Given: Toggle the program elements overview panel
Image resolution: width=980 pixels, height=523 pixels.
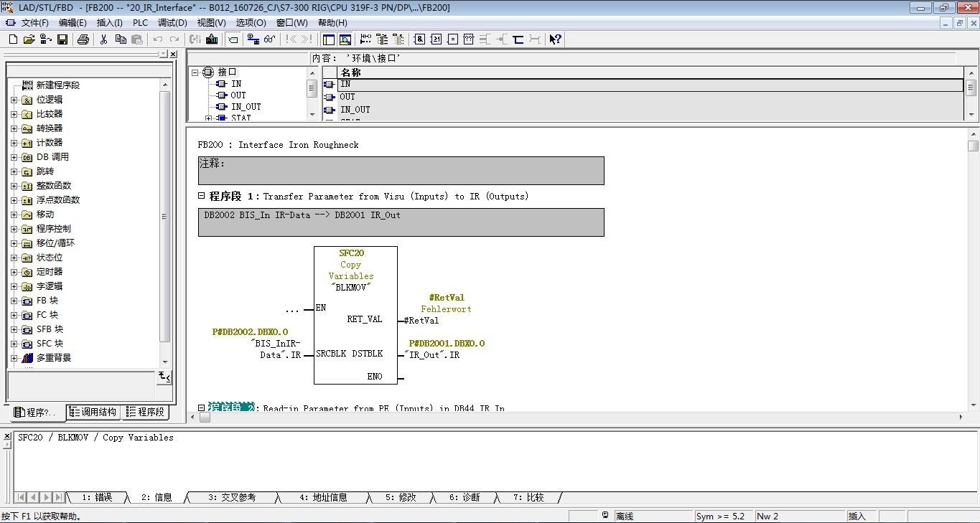Looking at the screenshot, I should point(329,39).
